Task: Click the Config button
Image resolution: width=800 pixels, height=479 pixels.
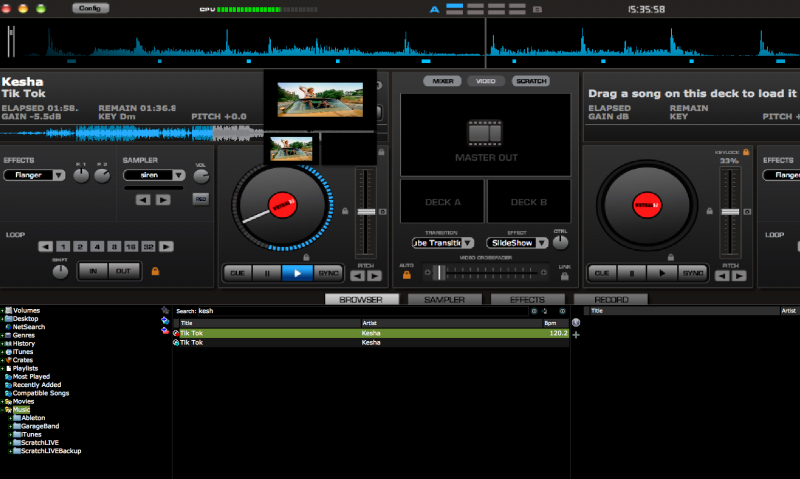Action: 91,8
